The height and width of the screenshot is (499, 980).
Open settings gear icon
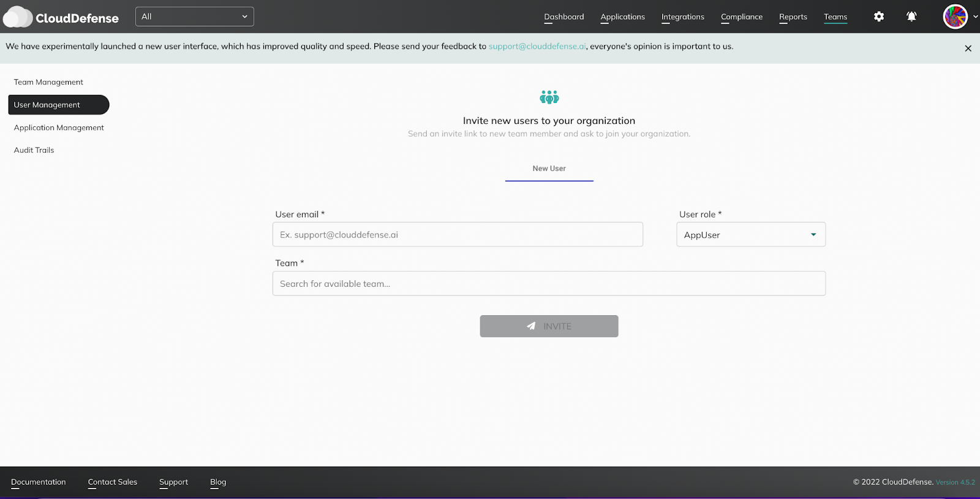tap(879, 17)
